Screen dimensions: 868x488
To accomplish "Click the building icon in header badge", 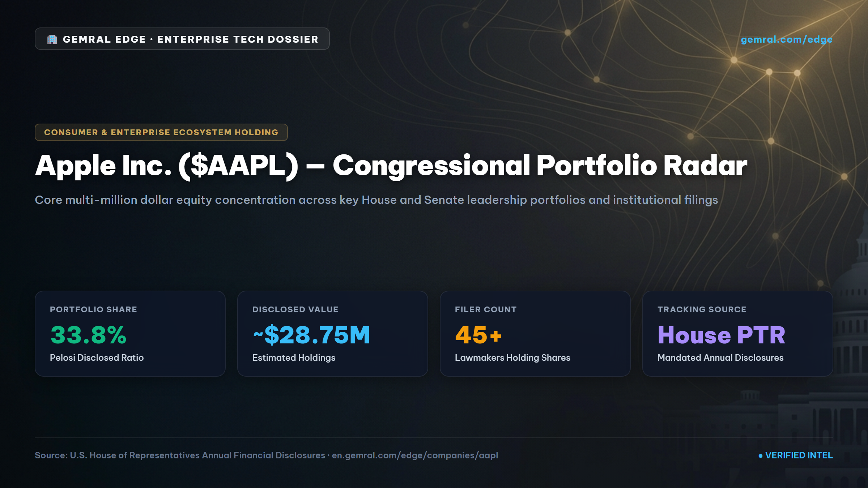I will (52, 39).
